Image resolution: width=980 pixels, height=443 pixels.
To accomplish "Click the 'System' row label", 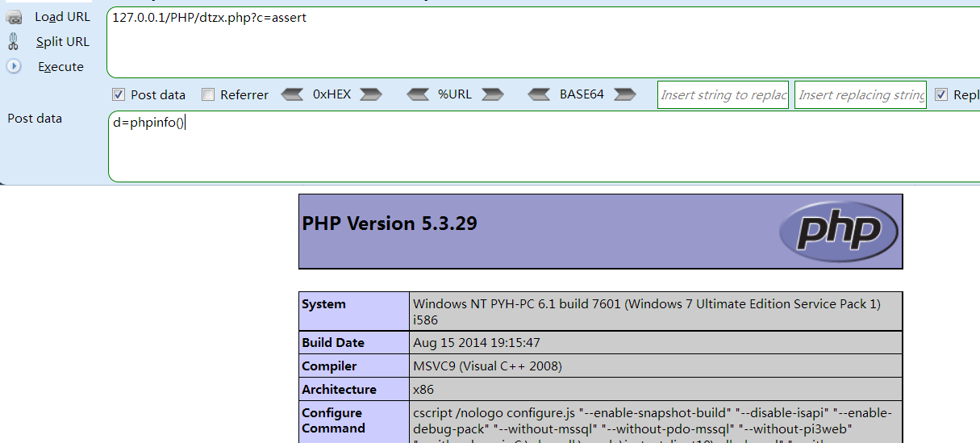I will point(323,304).
